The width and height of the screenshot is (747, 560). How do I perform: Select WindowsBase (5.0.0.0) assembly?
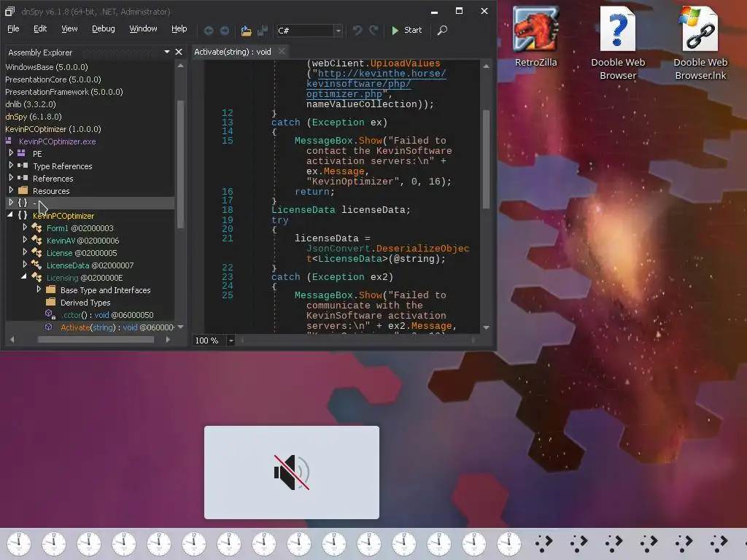tap(47, 67)
